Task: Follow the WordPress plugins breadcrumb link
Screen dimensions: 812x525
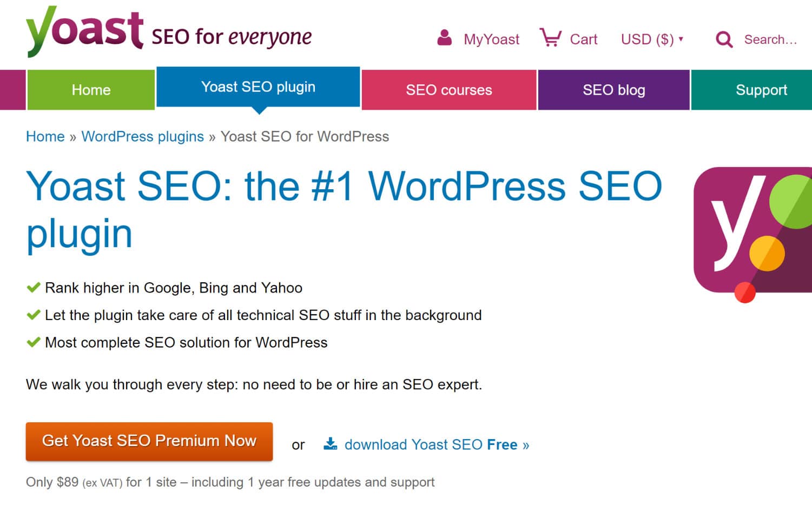Action: (142, 136)
